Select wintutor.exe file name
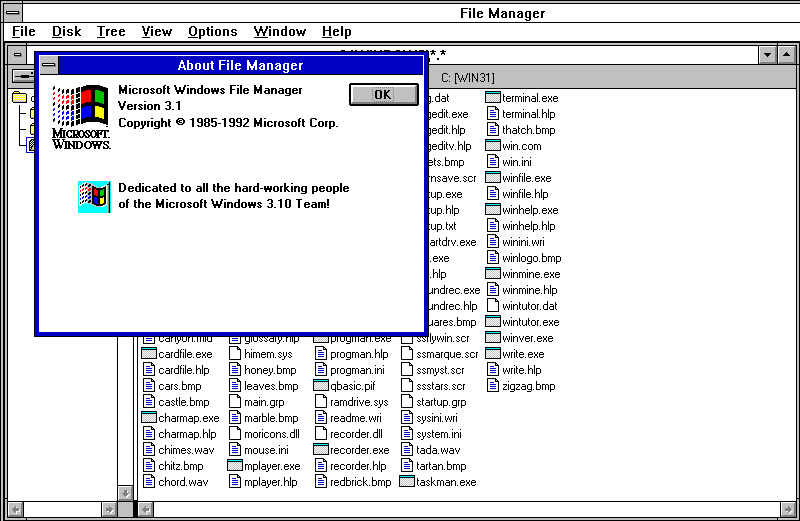Screen dimensions: 800x521 531,322
